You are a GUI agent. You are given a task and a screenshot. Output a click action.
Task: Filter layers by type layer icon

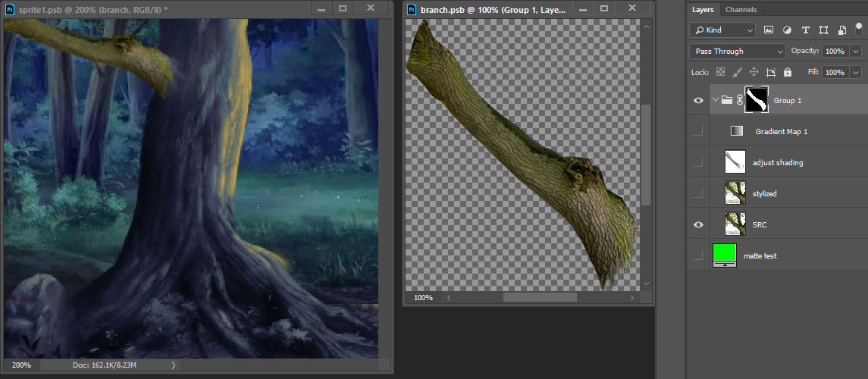tap(805, 30)
